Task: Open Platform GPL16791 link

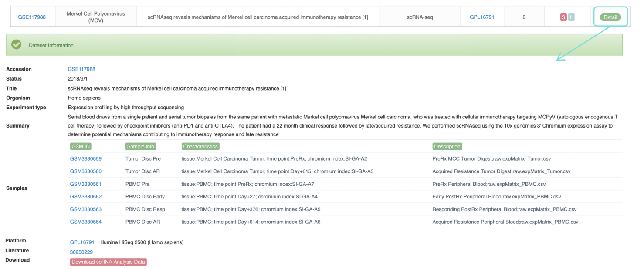Action: [x=82, y=242]
